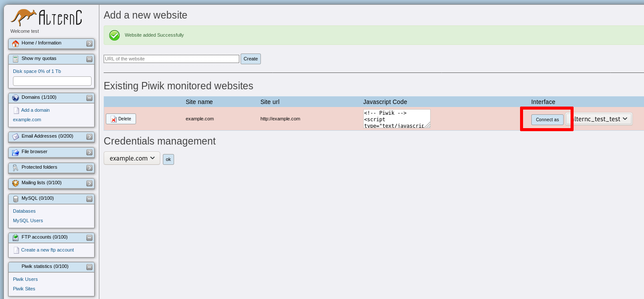Click the red X on the Delete button
Screen dimensions: 644x299
[x=114, y=119]
